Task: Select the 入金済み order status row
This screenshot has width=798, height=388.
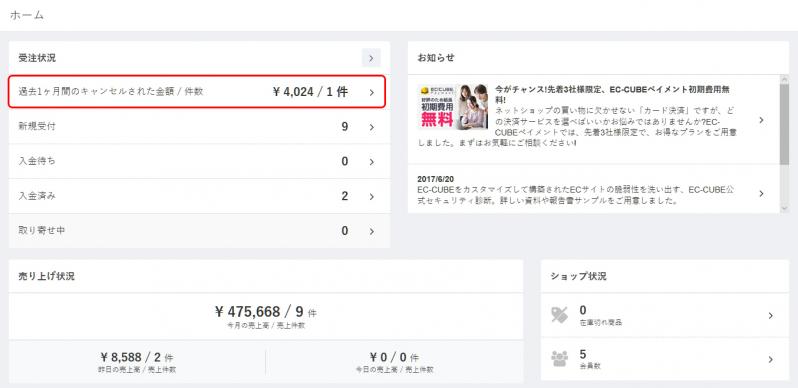Action: tap(200, 196)
